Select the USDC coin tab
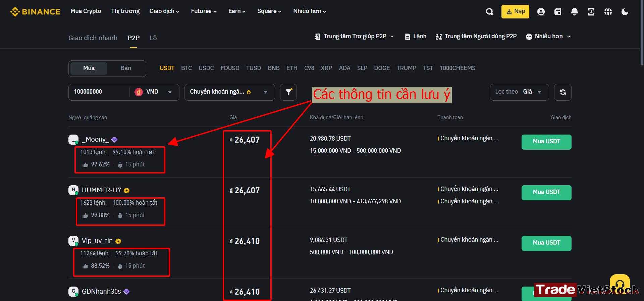 206,68
